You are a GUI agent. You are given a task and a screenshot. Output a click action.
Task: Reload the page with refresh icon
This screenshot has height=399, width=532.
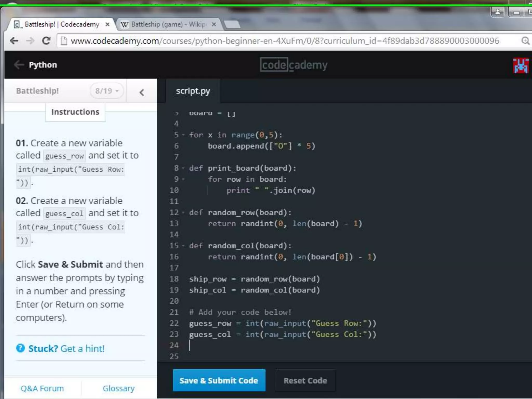(x=46, y=41)
